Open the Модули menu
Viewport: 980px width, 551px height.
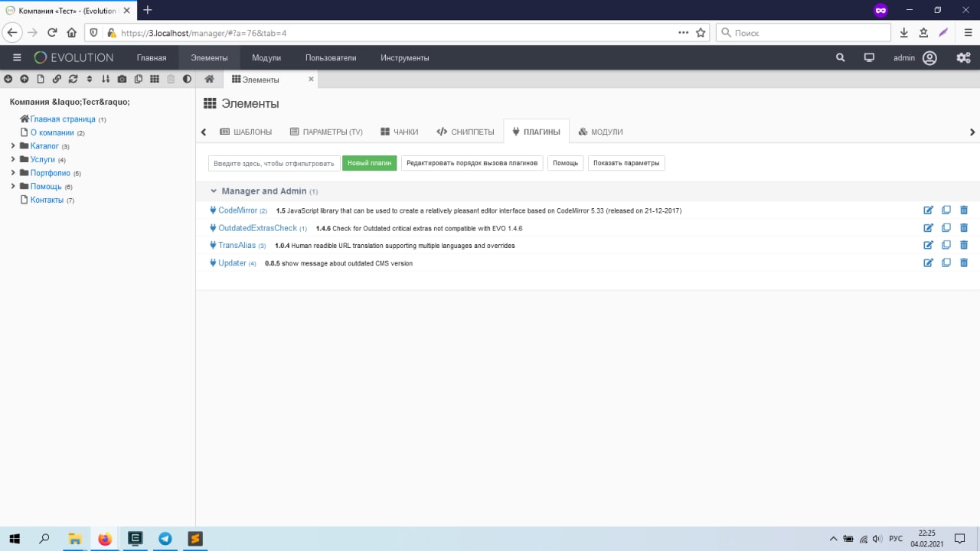(266, 57)
